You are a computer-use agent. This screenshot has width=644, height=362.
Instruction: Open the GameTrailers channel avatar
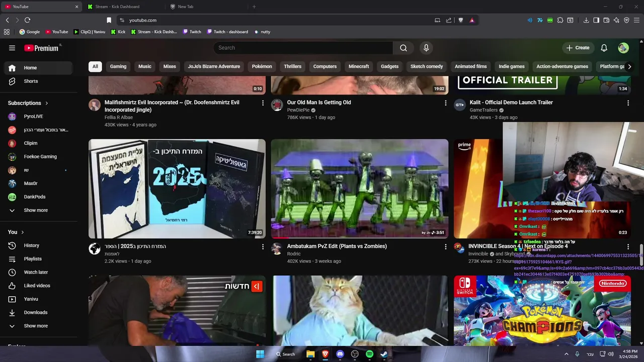459,105
